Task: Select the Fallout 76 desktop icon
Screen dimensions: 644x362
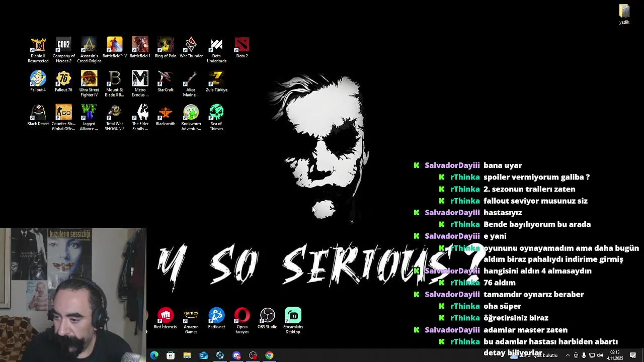Action: [63, 81]
